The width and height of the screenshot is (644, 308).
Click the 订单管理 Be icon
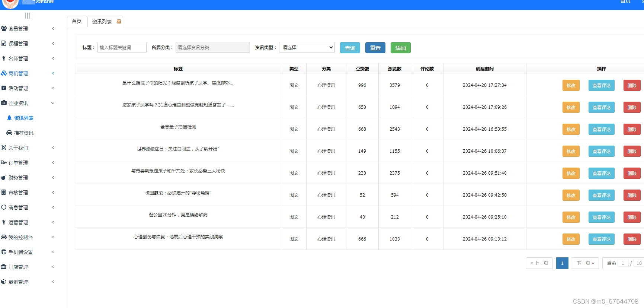tap(4, 162)
